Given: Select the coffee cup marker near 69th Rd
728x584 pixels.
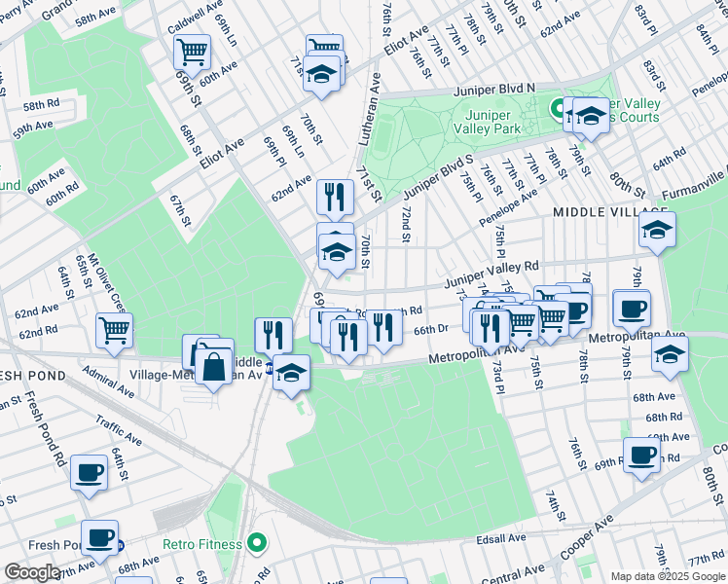Looking at the screenshot, I should (641, 454).
